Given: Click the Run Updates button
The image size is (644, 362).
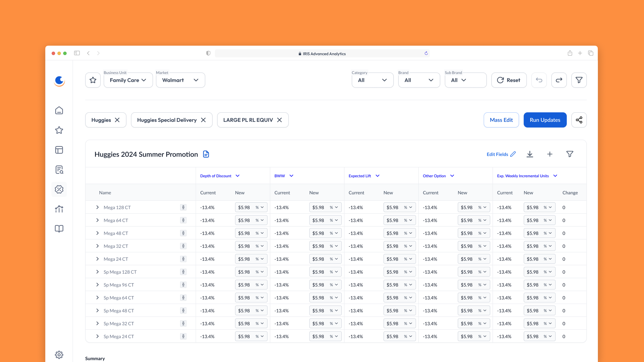Looking at the screenshot, I should point(545,120).
